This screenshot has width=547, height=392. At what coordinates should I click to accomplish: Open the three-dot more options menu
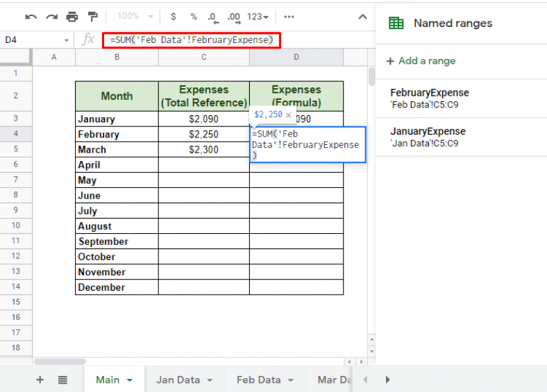pyautogui.click(x=289, y=17)
